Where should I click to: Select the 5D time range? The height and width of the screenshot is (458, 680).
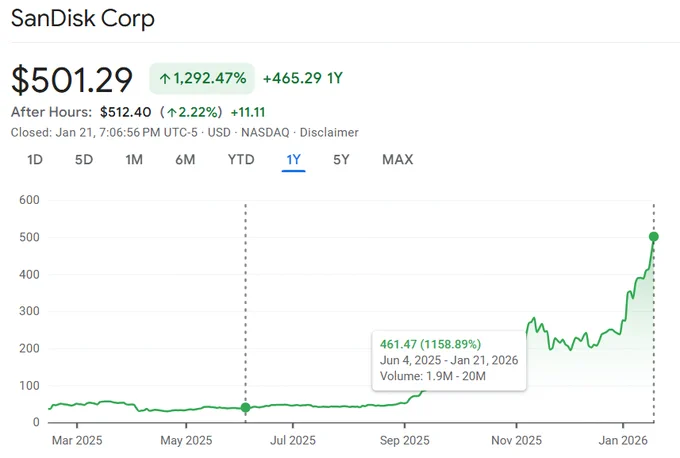pyautogui.click(x=84, y=160)
